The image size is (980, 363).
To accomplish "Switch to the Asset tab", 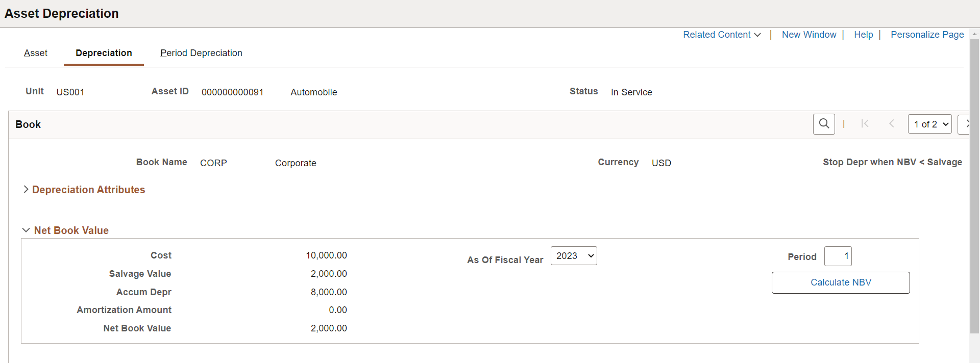I will tap(35, 53).
